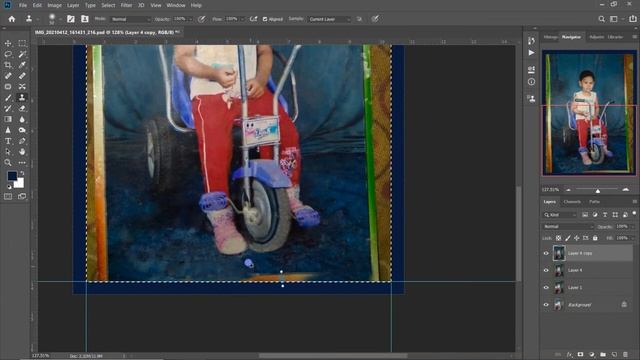The height and width of the screenshot is (360, 640).
Task: Select the Gradient tool
Action: click(x=8, y=119)
